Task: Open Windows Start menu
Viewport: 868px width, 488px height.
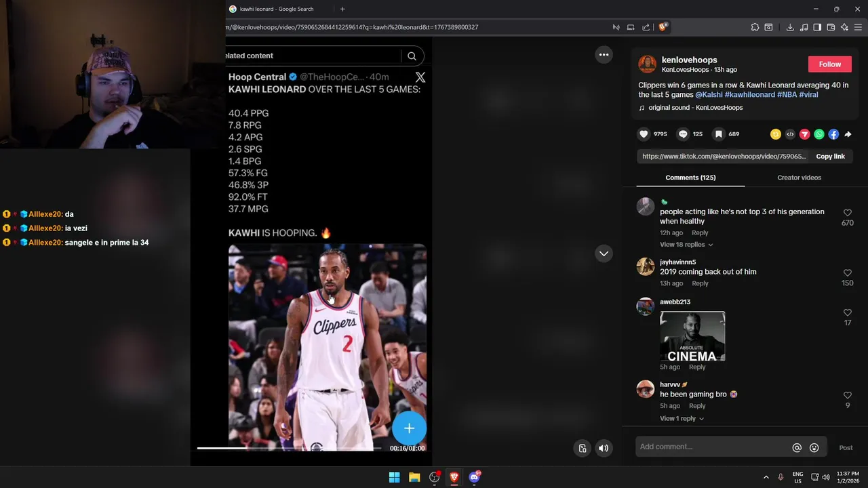Action: click(x=394, y=477)
